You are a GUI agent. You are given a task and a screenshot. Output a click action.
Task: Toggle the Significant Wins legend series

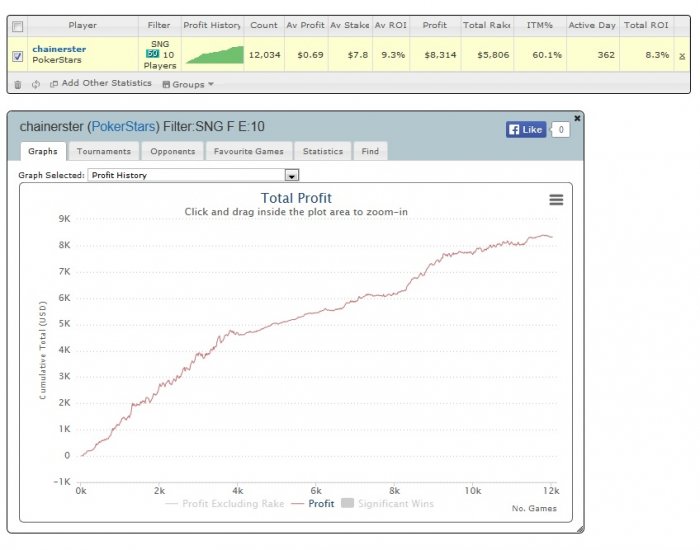coord(387,504)
